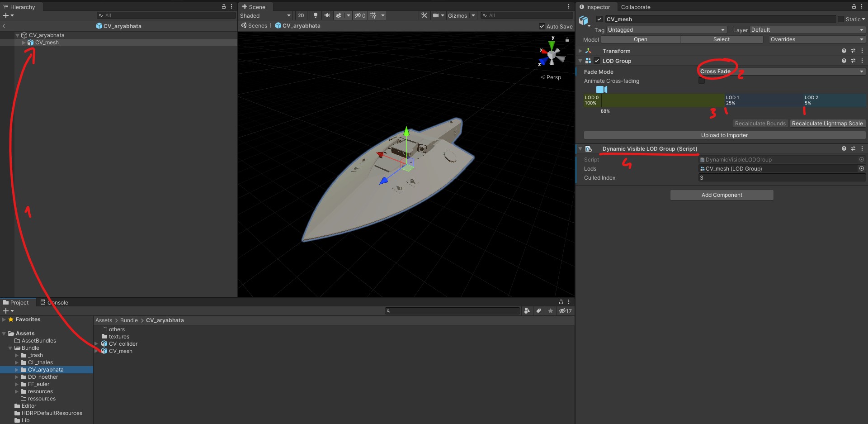
Task: Open the scene camera settings icon
Action: click(436, 15)
